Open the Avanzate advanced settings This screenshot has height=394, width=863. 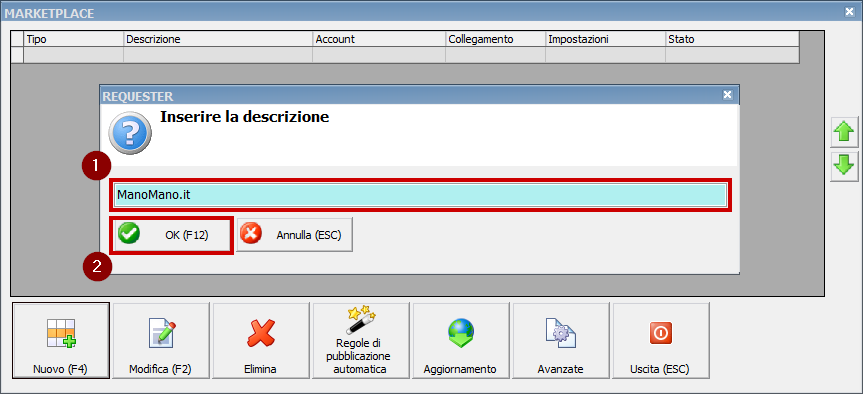click(x=561, y=340)
